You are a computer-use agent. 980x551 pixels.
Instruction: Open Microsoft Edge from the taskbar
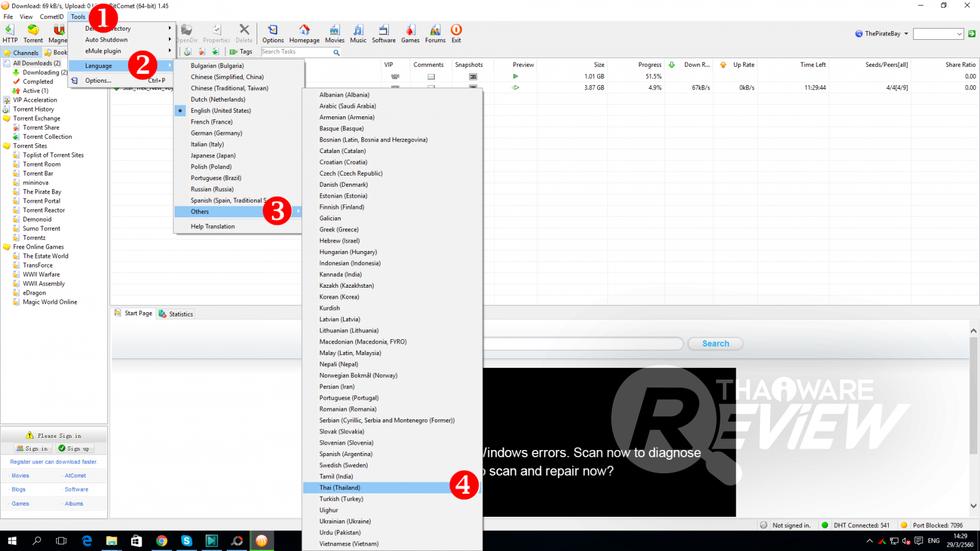click(x=87, y=541)
